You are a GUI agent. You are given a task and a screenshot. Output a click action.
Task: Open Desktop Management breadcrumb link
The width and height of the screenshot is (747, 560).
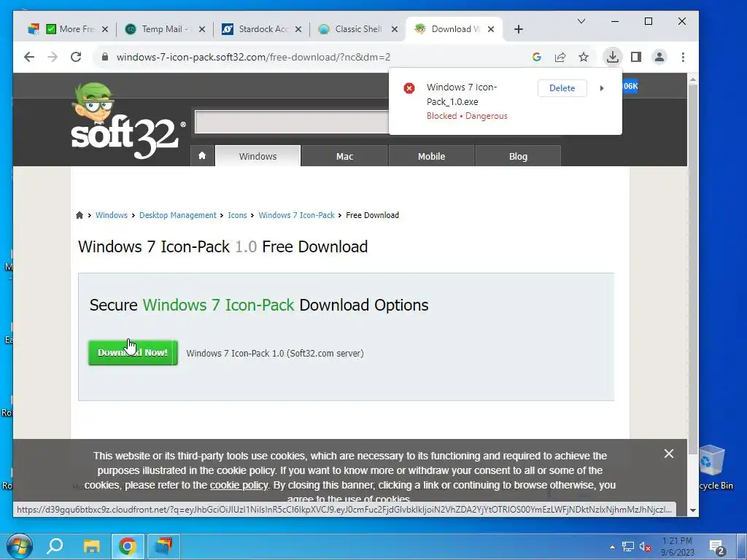pyautogui.click(x=178, y=215)
